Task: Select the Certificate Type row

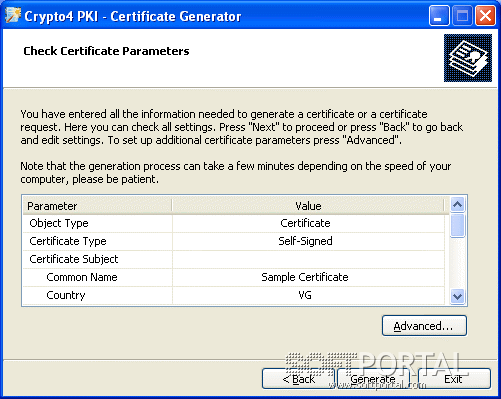Action: [234, 241]
